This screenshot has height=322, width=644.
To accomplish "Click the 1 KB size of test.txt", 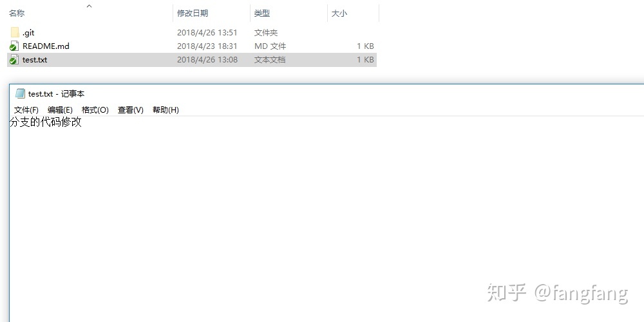I will [365, 59].
